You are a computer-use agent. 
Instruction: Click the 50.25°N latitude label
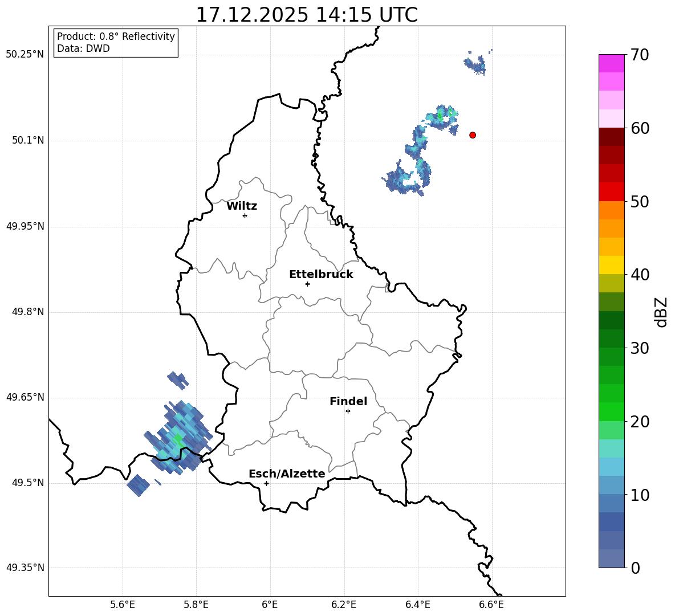point(25,55)
